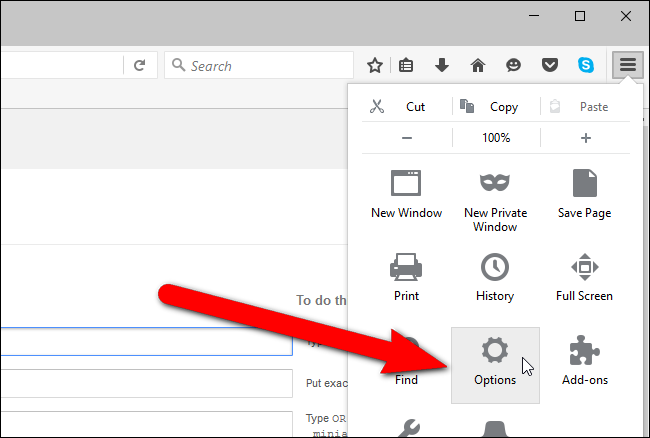This screenshot has width=650, height=438.
Task: Minimize the Firefox window
Action: pos(534,16)
